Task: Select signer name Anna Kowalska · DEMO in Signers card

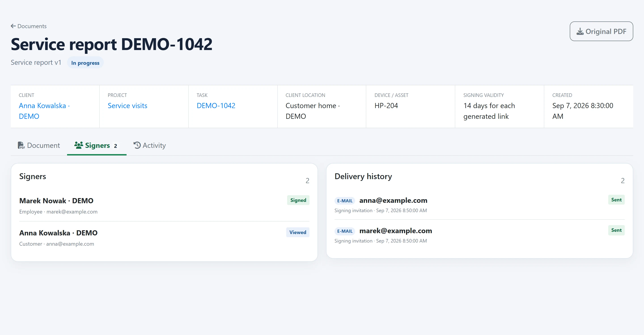Action: (x=58, y=233)
